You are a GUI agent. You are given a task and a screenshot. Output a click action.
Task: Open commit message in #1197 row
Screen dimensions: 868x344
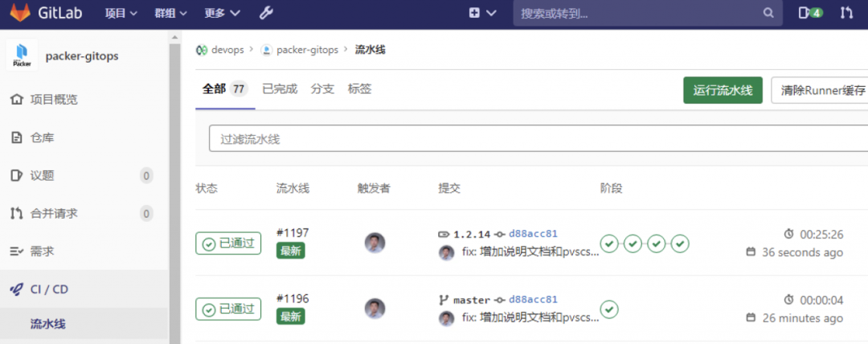(x=530, y=252)
